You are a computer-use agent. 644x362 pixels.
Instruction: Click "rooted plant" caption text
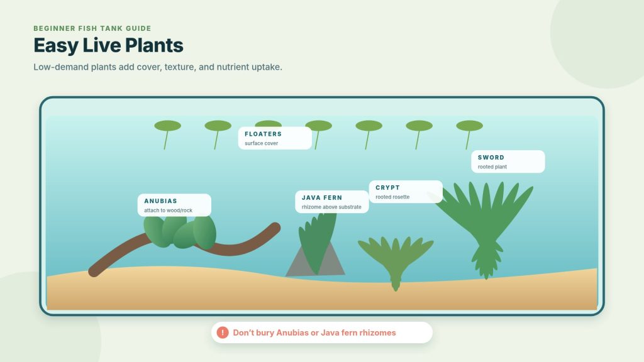click(492, 167)
